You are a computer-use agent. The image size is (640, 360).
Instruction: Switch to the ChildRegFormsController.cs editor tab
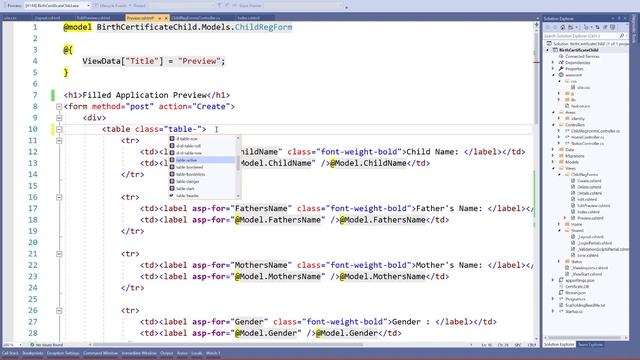[x=197, y=18]
